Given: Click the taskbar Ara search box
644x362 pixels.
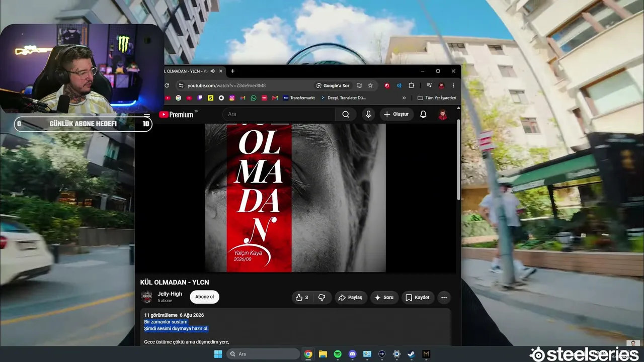Looking at the screenshot, I should (264, 354).
